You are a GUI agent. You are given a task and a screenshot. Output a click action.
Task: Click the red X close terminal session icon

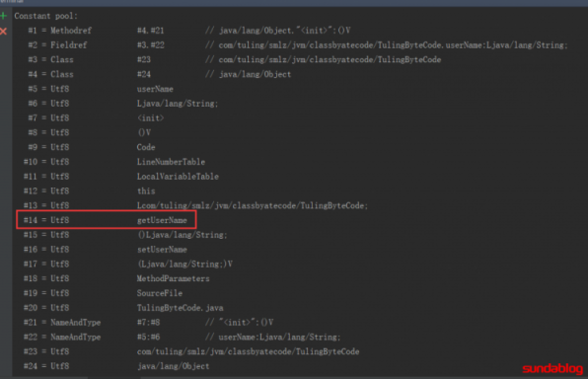click(x=4, y=32)
